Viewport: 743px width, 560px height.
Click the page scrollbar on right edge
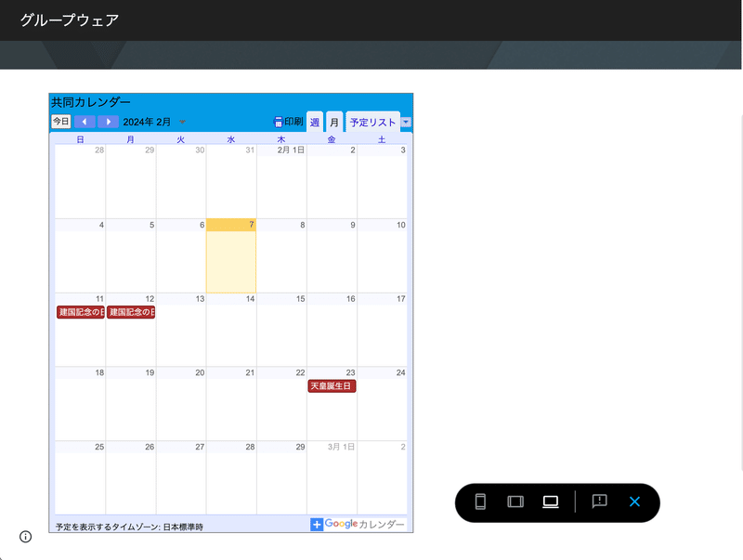click(740, 293)
